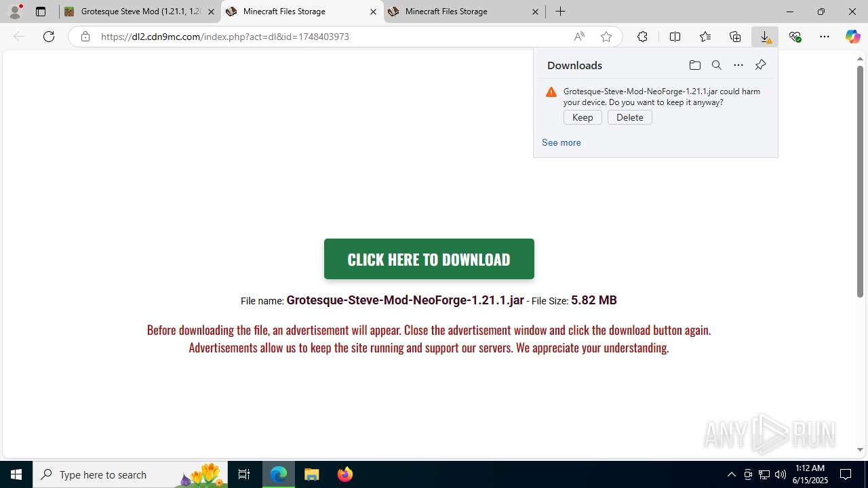This screenshot has height=488, width=868.
Task: Click the 5.82 MB file size text
Action: pyautogui.click(x=594, y=300)
